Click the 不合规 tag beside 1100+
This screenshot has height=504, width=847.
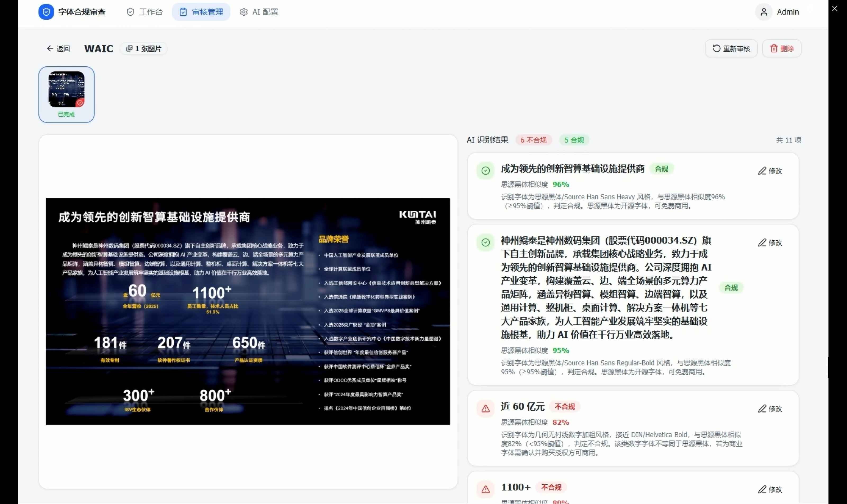(551, 487)
